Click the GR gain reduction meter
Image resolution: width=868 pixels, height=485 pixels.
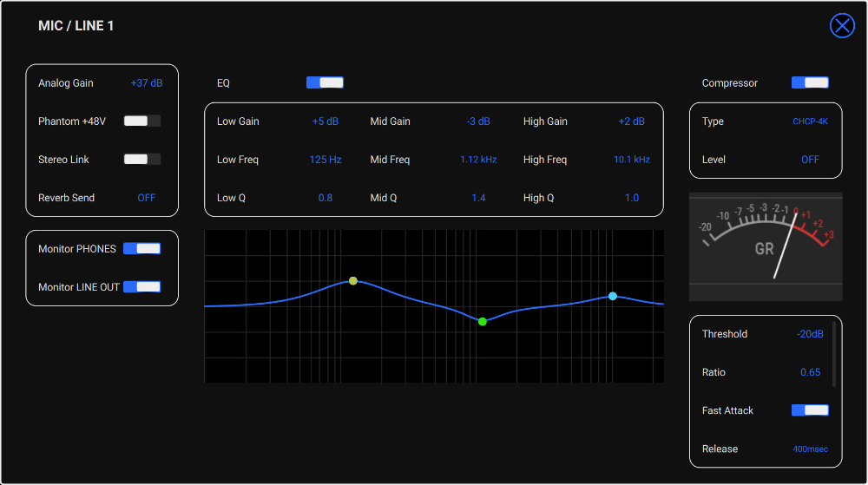point(765,240)
